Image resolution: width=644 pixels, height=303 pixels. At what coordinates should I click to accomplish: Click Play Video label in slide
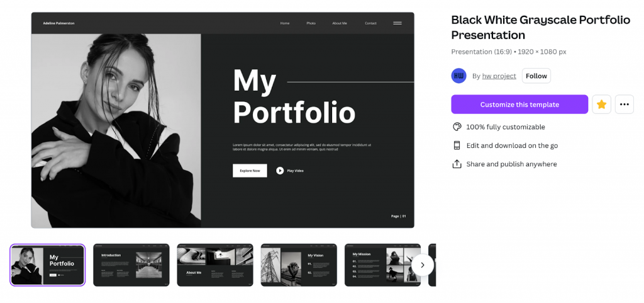coord(296,171)
